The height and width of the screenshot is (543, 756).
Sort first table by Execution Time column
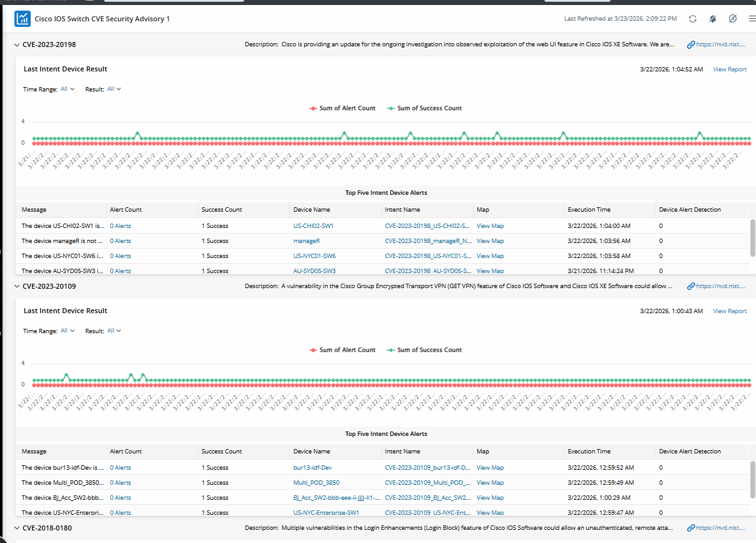589,210
